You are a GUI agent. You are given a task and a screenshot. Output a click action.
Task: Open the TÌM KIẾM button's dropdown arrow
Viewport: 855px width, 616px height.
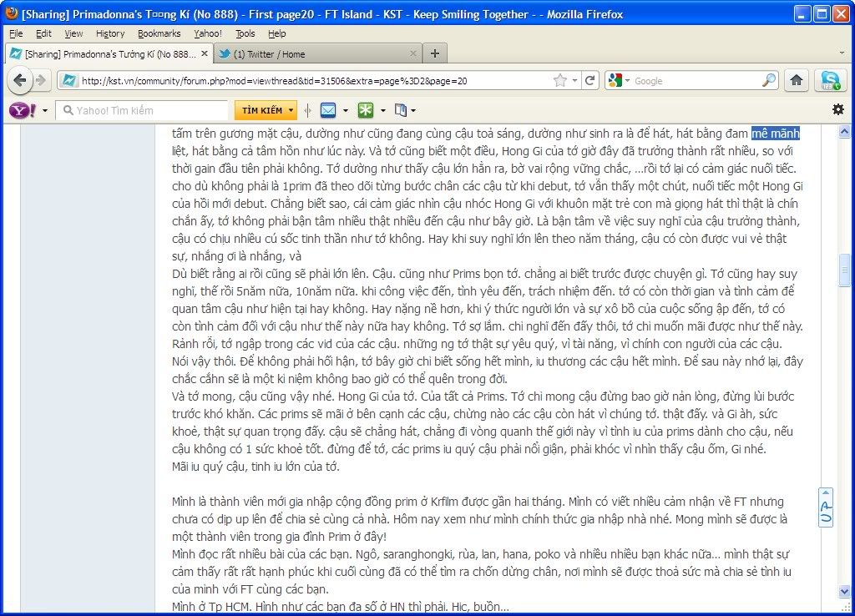click(x=291, y=111)
